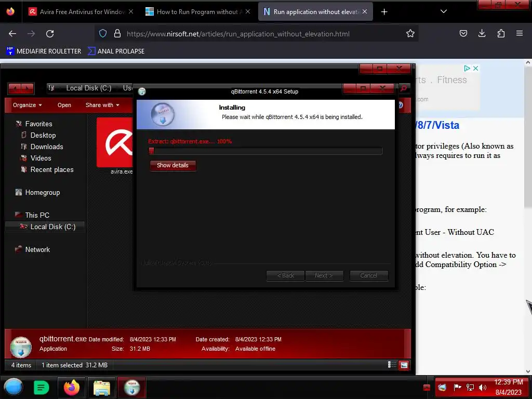
Task: Click Explorer back navigation arrow
Action: (x=15, y=88)
